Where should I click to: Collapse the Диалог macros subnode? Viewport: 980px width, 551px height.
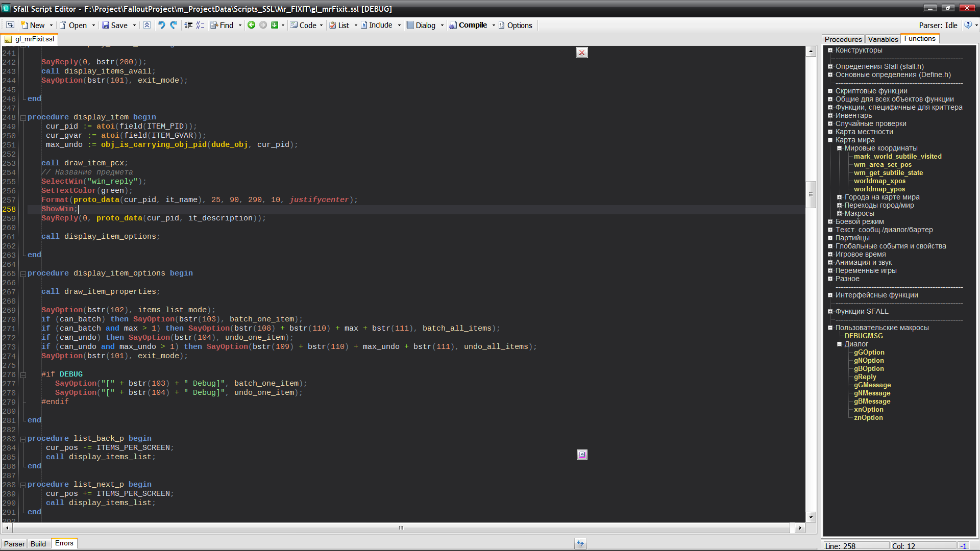[839, 344]
